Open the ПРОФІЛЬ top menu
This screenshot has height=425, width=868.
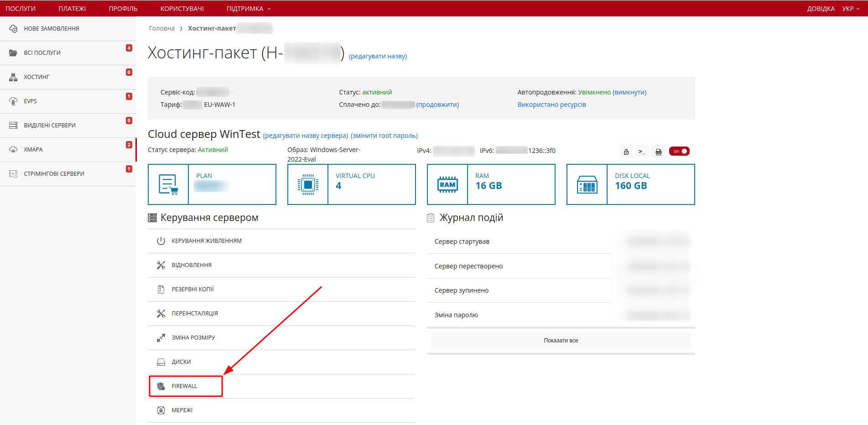[123, 9]
